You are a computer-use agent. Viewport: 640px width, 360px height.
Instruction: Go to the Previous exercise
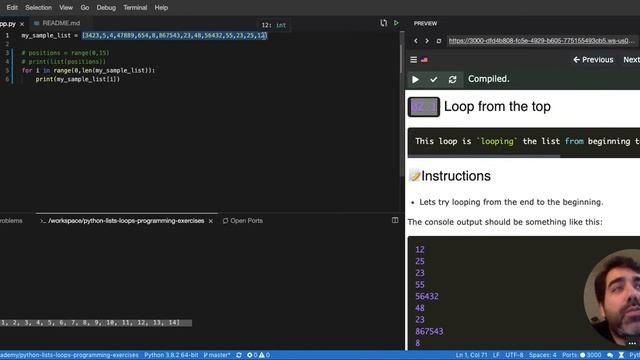[x=593, y=60]
